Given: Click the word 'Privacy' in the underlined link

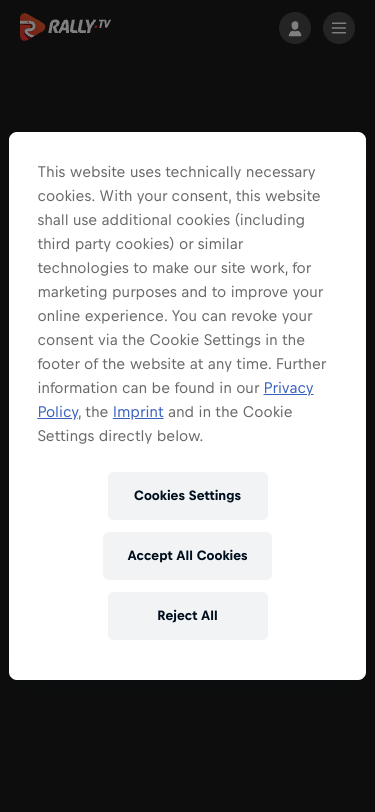Looking at the screenshot, I should (x=289, y=388).
